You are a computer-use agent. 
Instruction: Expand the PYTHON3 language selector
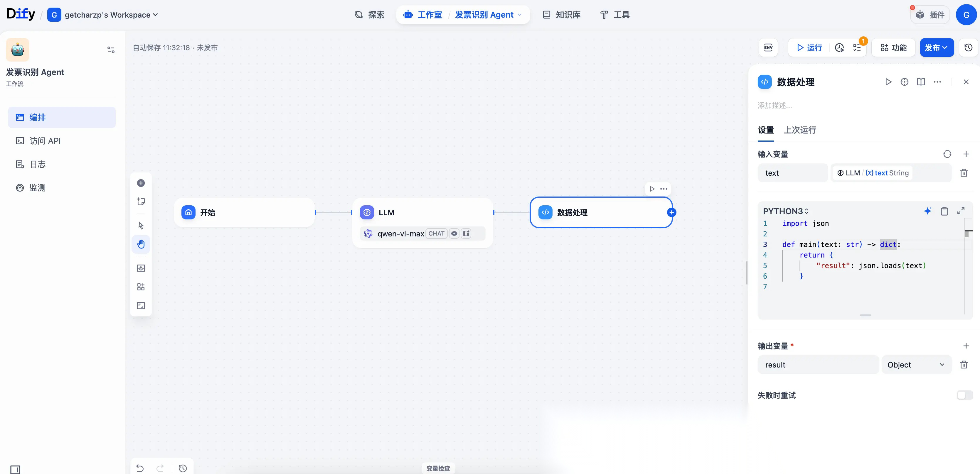(786, 211)
